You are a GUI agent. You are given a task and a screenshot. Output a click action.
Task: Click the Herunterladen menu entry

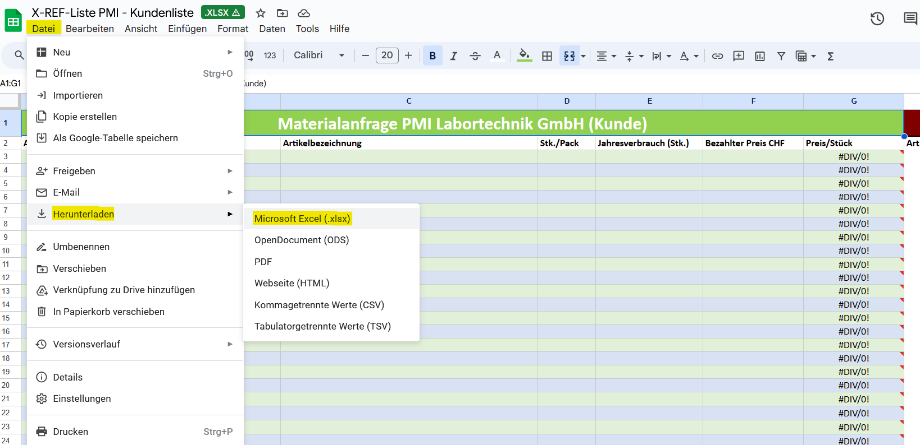point(136,214)
